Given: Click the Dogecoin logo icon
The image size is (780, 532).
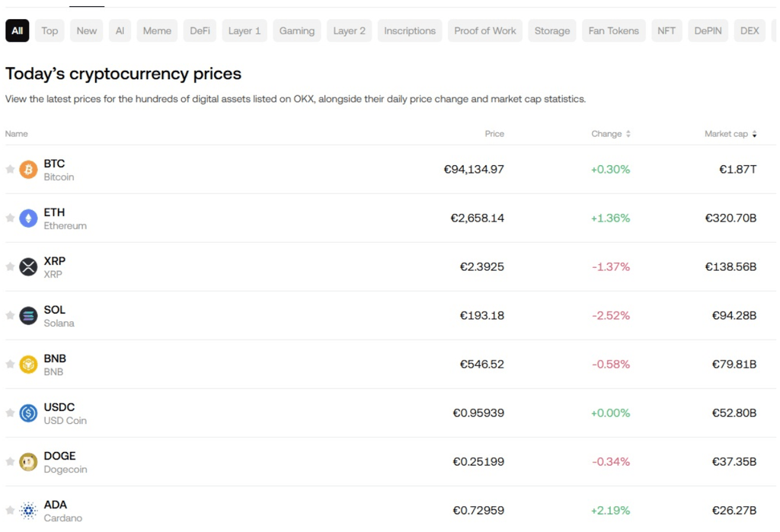Looking at the screenshot, I should [28, 461].
